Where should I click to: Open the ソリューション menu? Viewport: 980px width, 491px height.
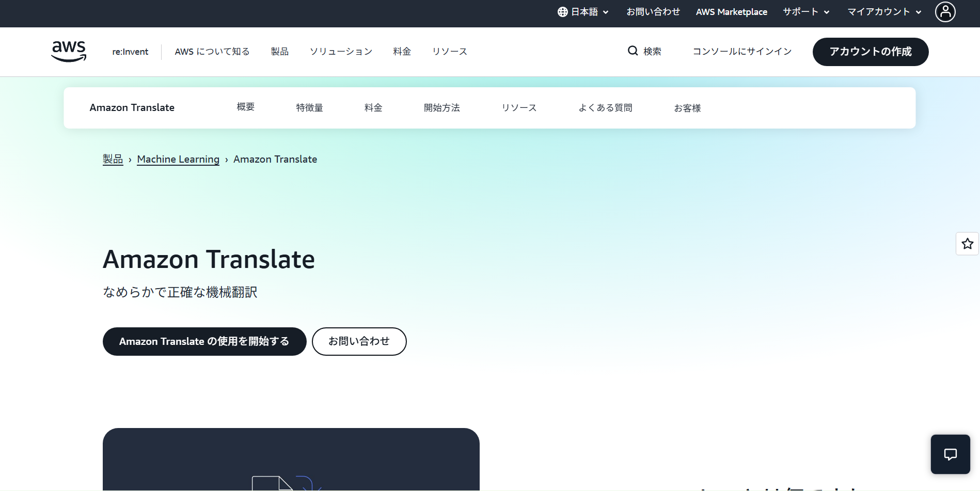pyautogui.click(x=341, y=51)
